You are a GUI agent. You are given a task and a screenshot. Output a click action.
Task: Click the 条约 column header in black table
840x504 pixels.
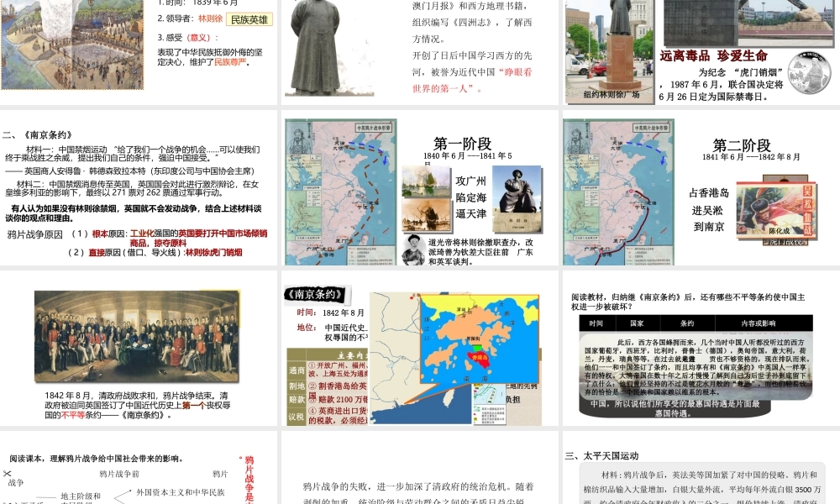[x=687, y=323]
